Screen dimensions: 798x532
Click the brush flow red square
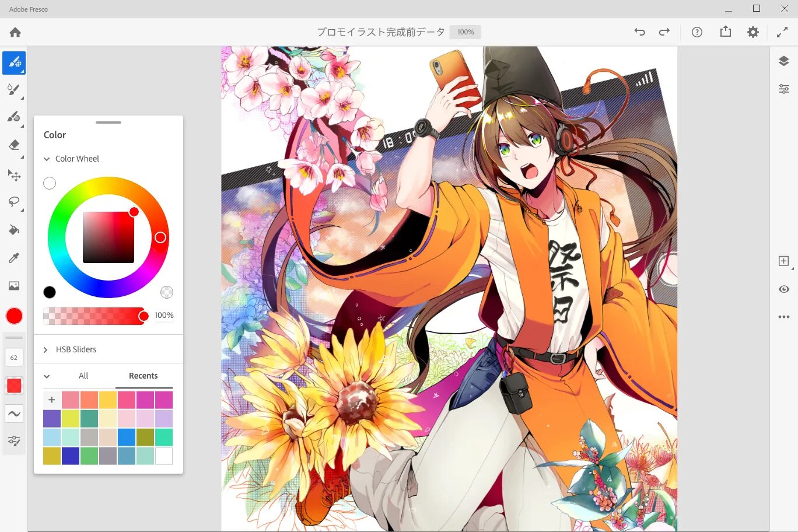[14, 386]
